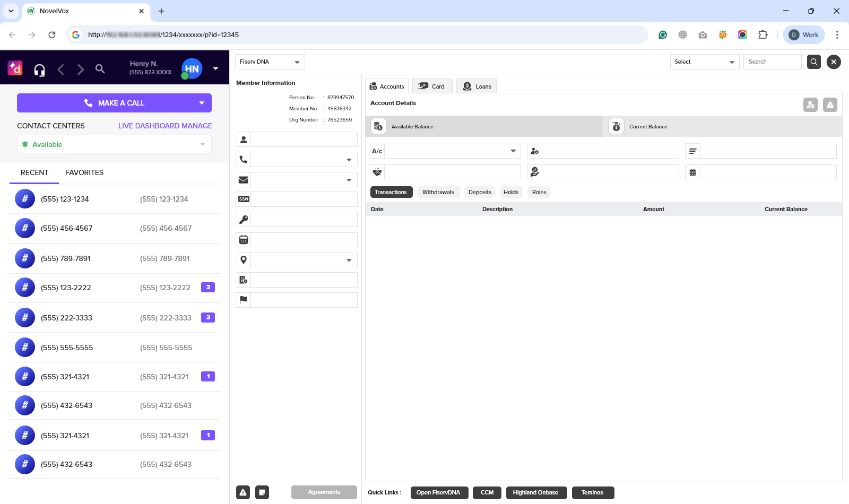Click the text lines description icon field
Image resolution: width=849 pixels, height=504 pixels.
pyautogui.click(x=768, y=151)
